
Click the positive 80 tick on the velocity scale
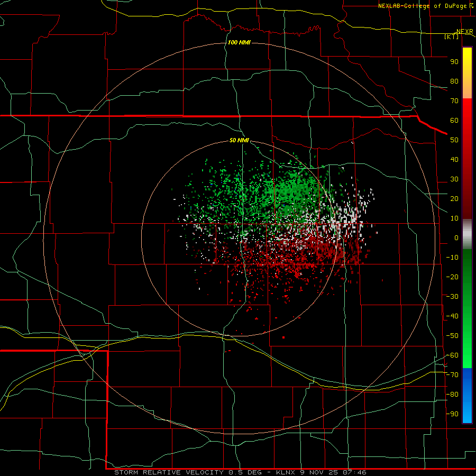[454, 81]
